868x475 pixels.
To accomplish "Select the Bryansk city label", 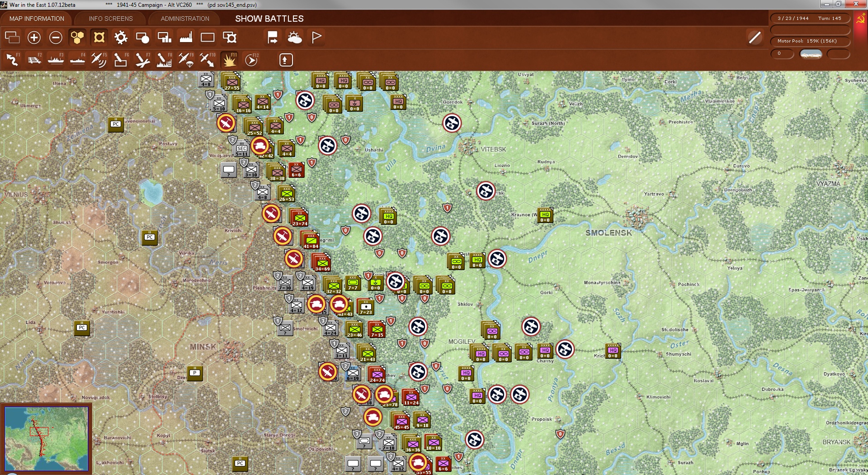I will (836, 442).
